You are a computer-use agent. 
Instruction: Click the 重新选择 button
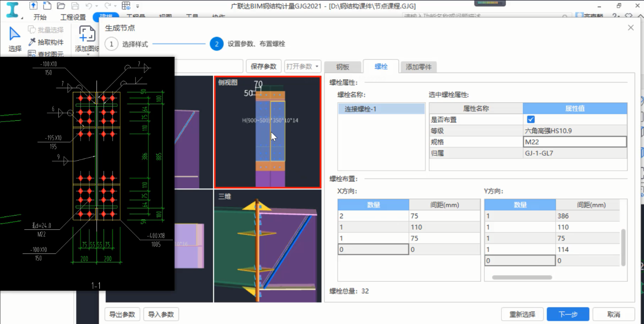pos(522,314)
